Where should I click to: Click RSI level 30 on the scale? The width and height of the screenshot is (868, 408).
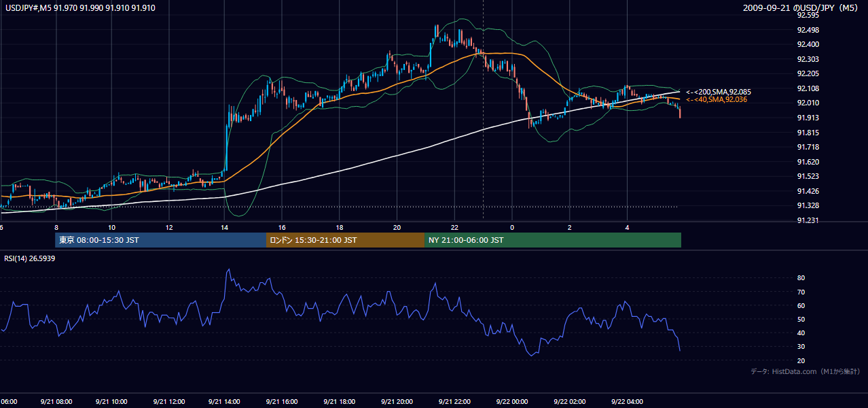[801, 347]
